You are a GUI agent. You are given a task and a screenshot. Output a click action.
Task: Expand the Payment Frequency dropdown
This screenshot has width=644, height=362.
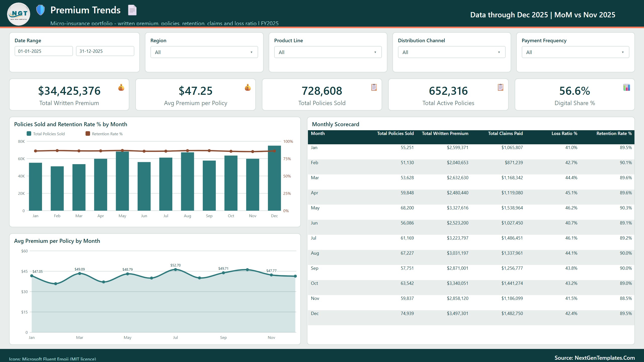point(576,52)
